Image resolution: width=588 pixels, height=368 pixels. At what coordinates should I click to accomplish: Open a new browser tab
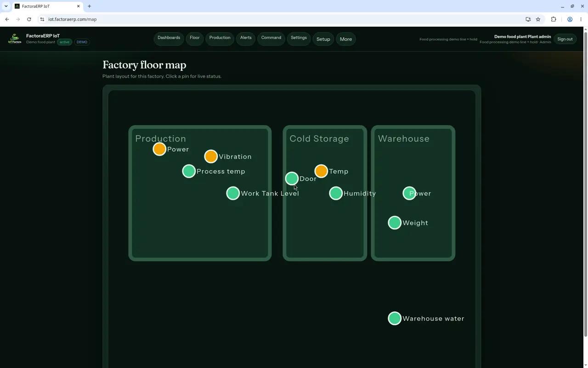89,6
